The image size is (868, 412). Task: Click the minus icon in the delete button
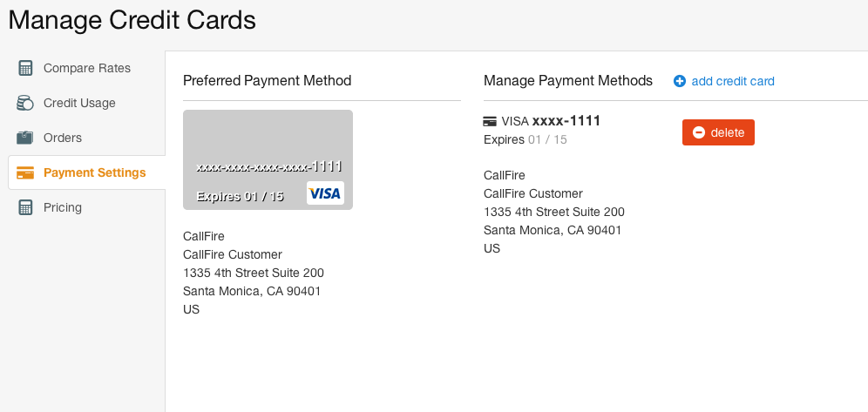699,132
